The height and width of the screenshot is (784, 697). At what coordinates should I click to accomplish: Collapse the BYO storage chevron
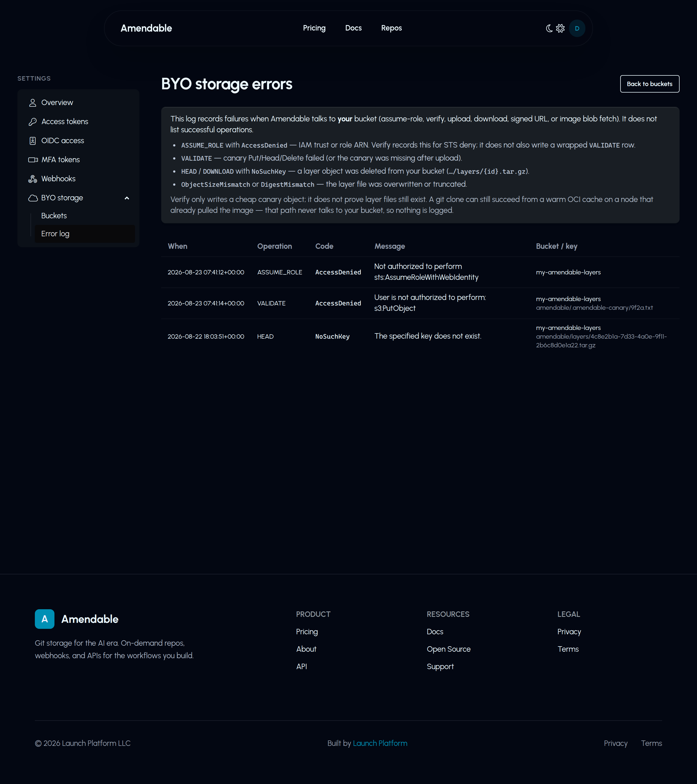(x=127, y=198)
